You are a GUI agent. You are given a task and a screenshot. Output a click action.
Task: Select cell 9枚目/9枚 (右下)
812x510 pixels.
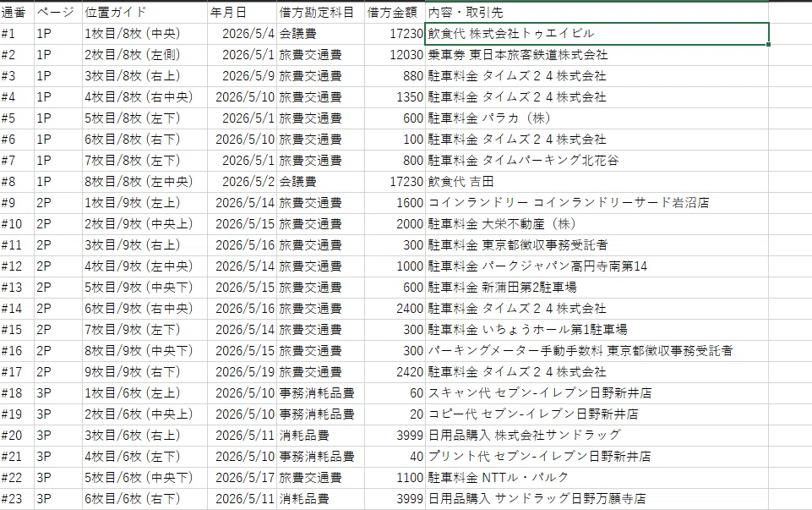[x=144, y=372]
